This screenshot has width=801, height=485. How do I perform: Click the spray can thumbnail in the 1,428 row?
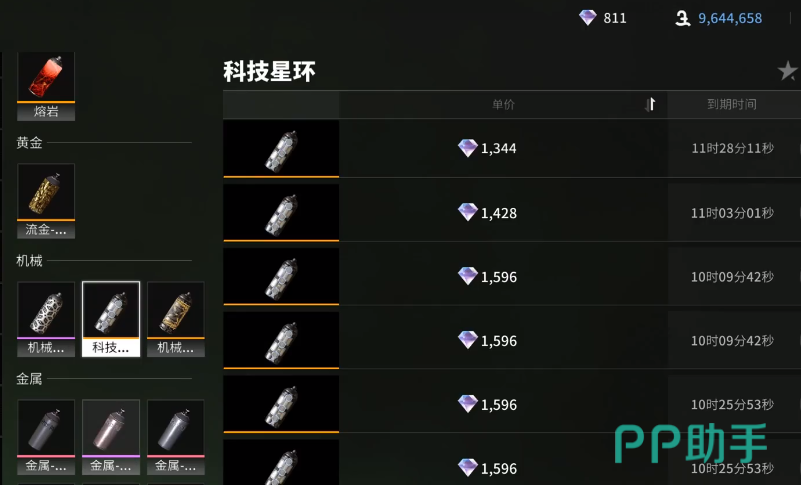[x=281, y=213]
